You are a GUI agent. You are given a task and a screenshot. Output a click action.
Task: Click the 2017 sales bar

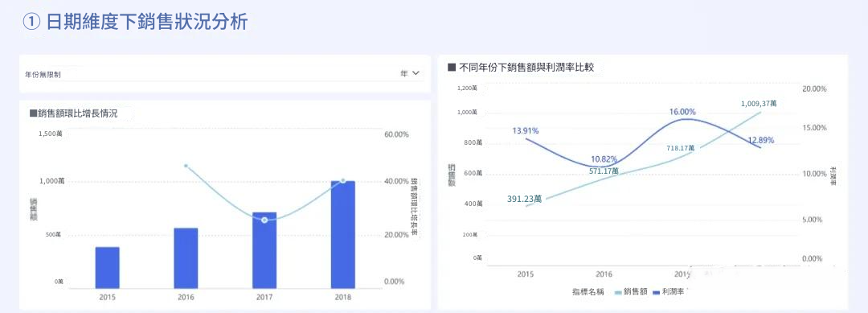(x=264, y=250)
